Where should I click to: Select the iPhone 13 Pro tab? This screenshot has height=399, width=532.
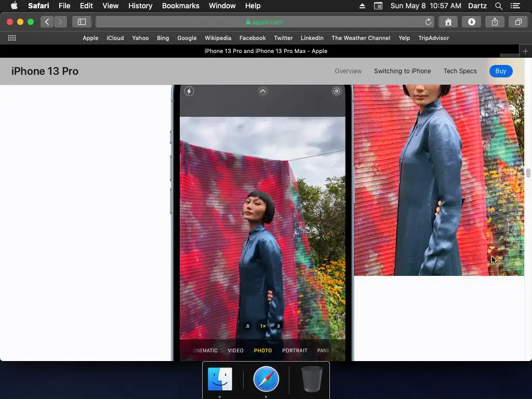265,51
